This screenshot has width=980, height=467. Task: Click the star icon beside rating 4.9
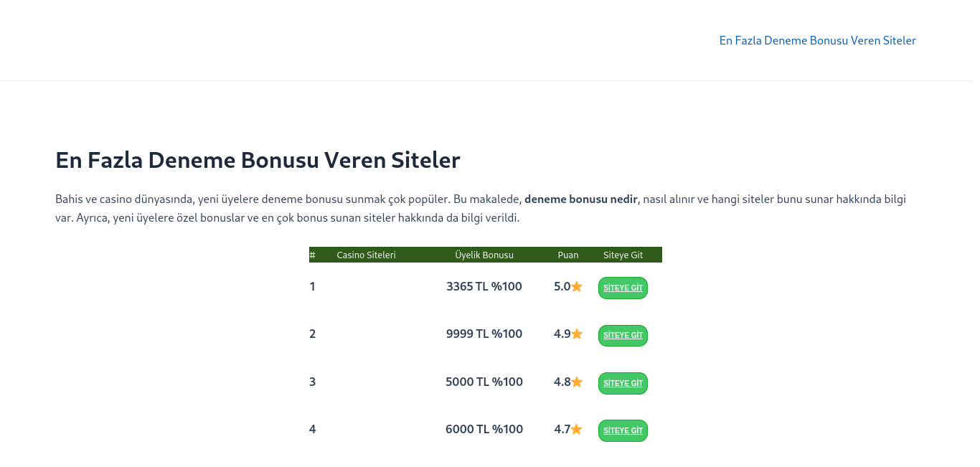[577, 334]
